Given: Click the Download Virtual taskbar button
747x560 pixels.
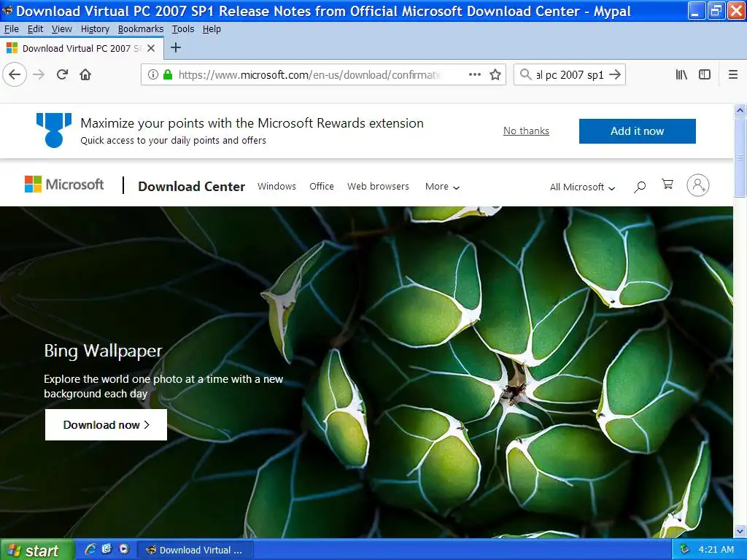Looking at the screenshot, I should tap(196, 550).
